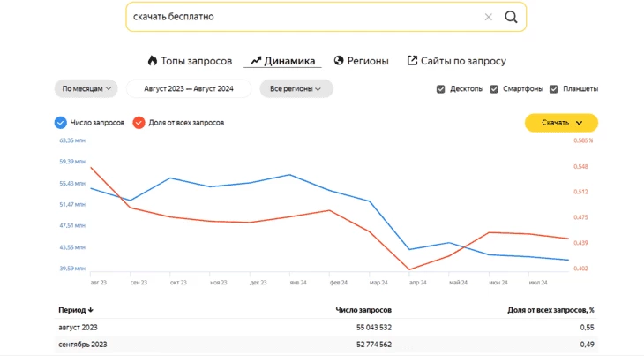Screen dimensions: 644x356
Task: Click the фев 24 axis label
Action: pyautogui.click(x=339, y=283)
